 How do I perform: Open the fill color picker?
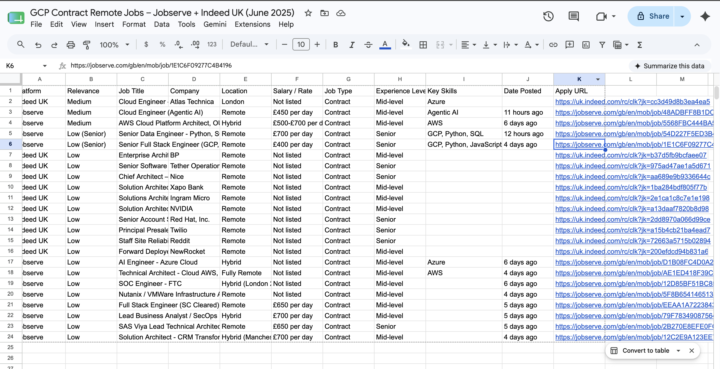[x=405, y=44]
